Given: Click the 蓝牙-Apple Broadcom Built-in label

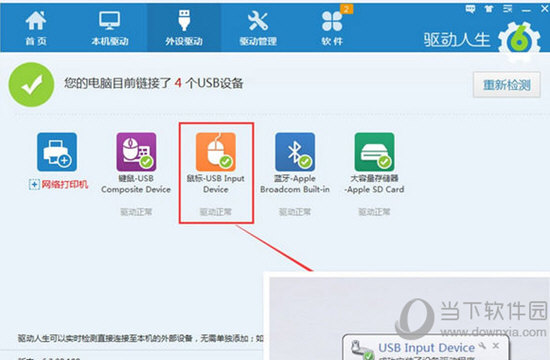Looking at the screenshot, I should pyautogui.click(x=295, y=184).
